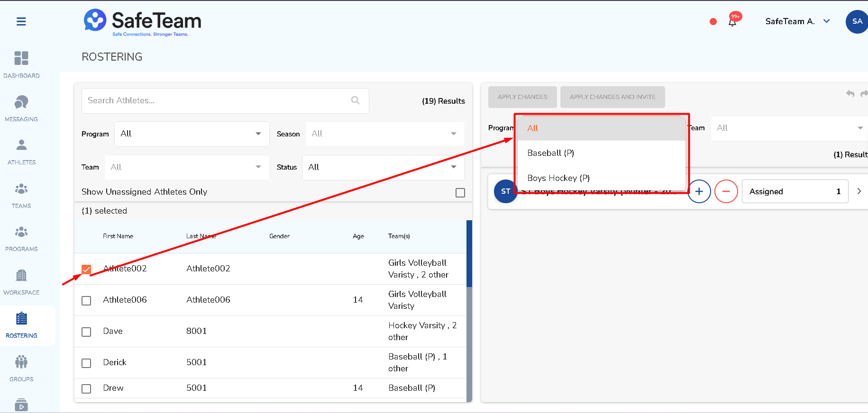Sort by Age column header
This screenshot has width=868, height=413.
tap(358, 236)
